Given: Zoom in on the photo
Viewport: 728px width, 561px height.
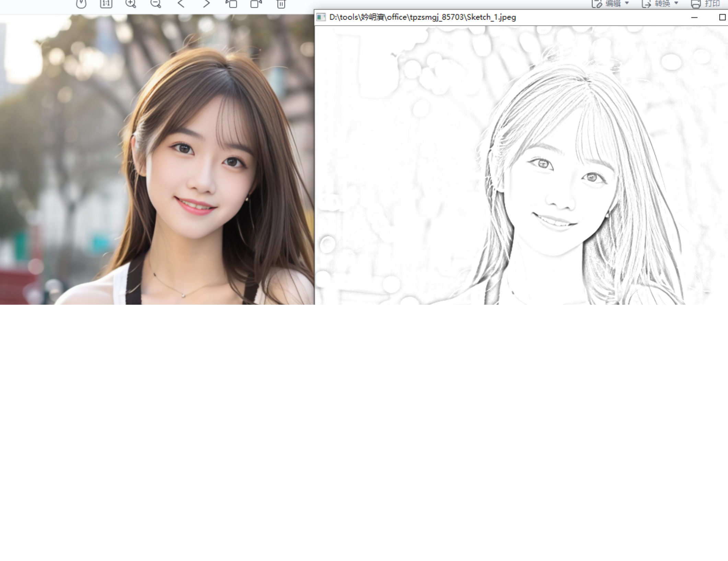Looking at the screenshot, I should (131, 4).
